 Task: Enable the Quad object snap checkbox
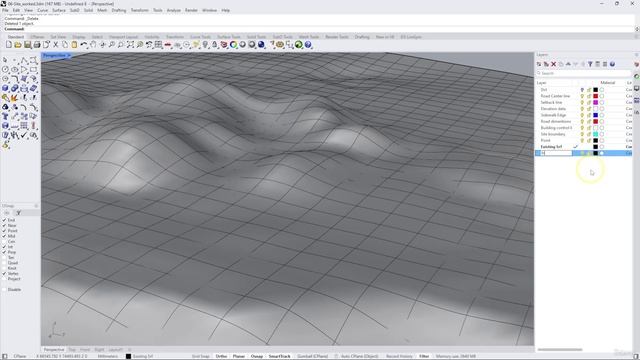(4, 263)
